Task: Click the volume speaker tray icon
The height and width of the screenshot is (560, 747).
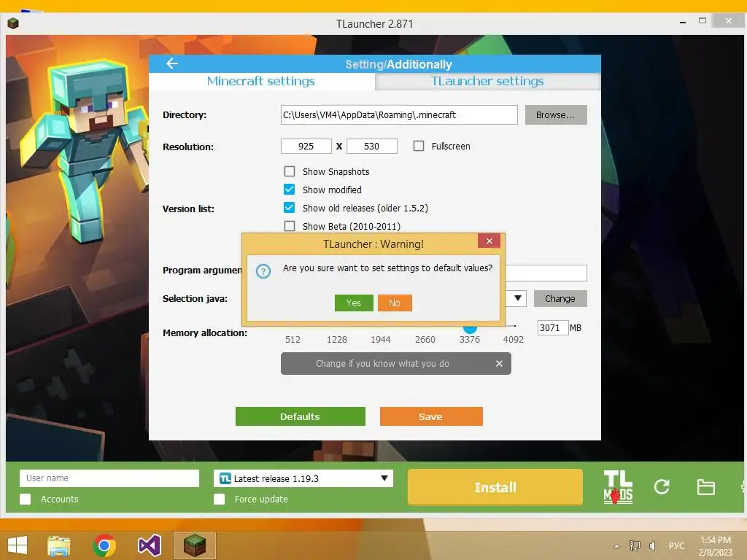Action: 652,545
